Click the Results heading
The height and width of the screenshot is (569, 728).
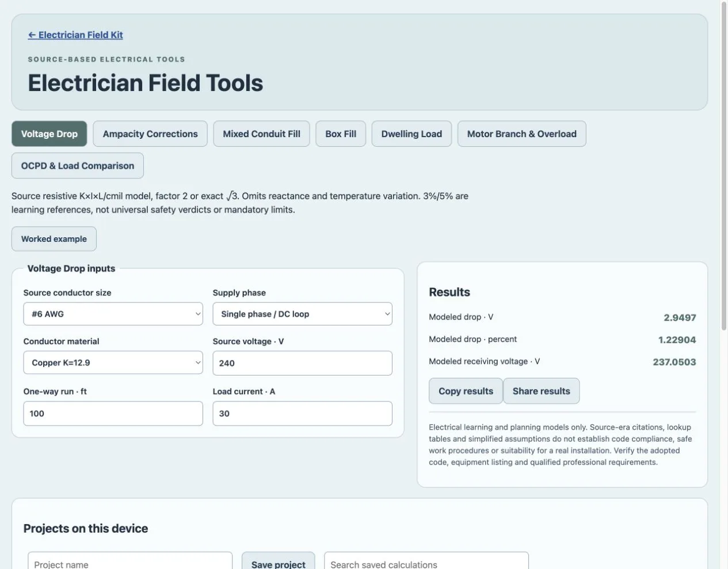click(449, 292)
